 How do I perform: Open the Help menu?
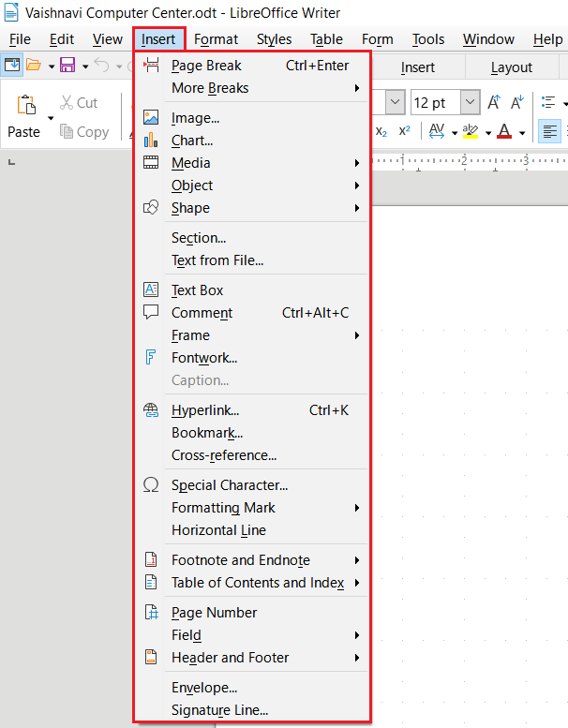coord(547,39)
